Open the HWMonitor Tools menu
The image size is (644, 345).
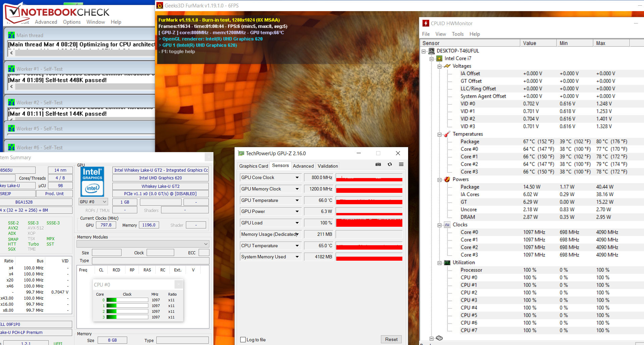click(457, 34)
